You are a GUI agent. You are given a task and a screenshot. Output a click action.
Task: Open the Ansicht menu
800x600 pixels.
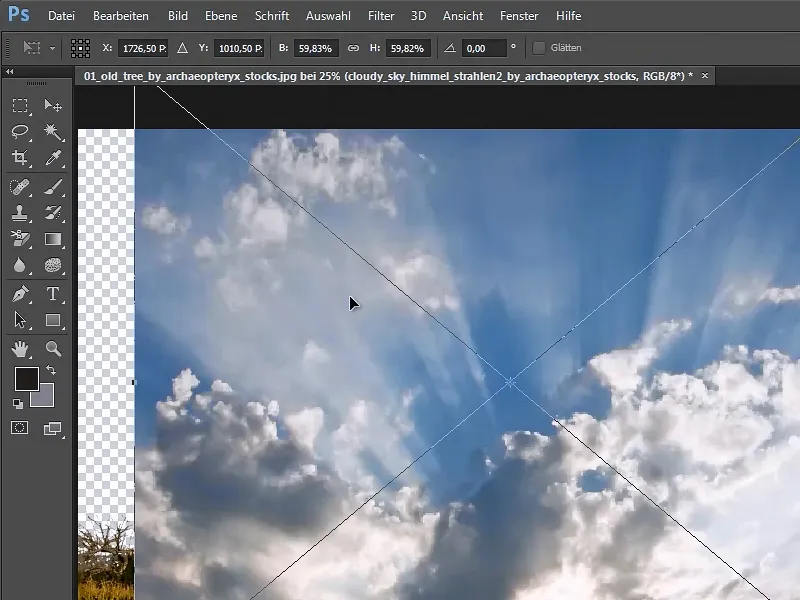463,16
